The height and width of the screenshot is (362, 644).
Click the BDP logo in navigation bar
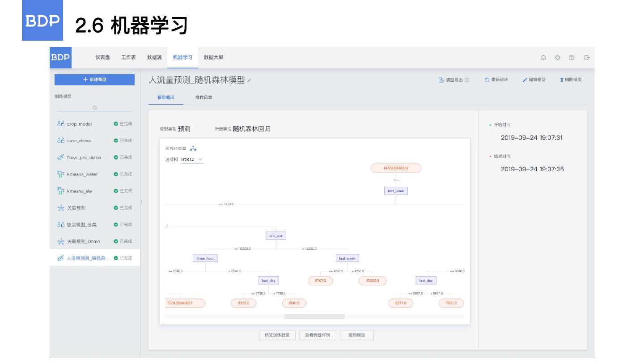(x=60, y=57)
